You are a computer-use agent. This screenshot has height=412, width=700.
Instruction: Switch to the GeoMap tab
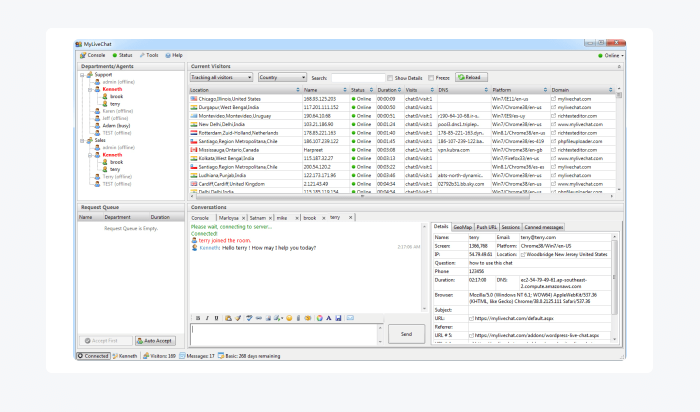point(462,227)
